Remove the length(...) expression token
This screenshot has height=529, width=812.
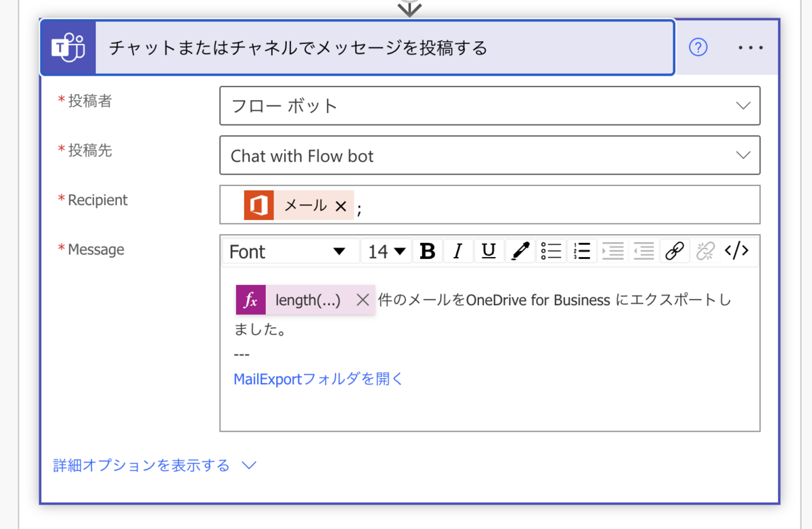(x=363, y=300)
